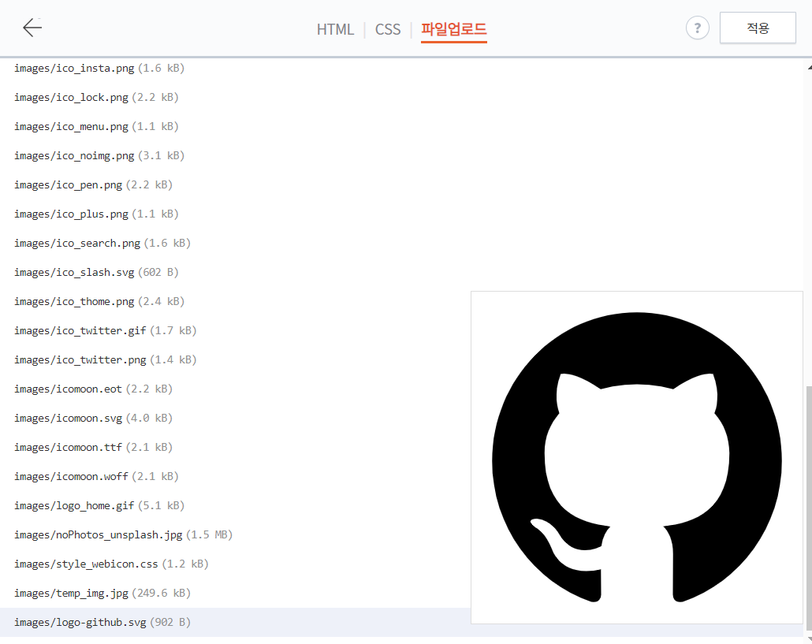
Task: View the GitHub logo preview thumbnail
Action: point(636,458)
